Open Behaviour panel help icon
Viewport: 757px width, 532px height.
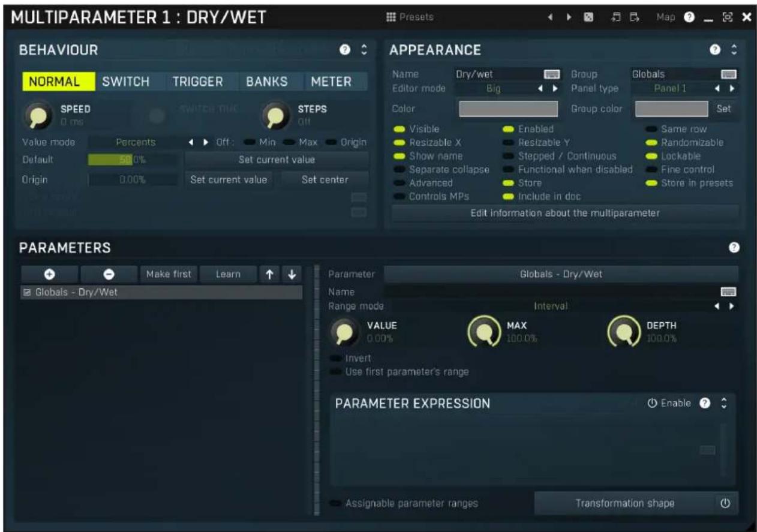(x=345, y=51)
